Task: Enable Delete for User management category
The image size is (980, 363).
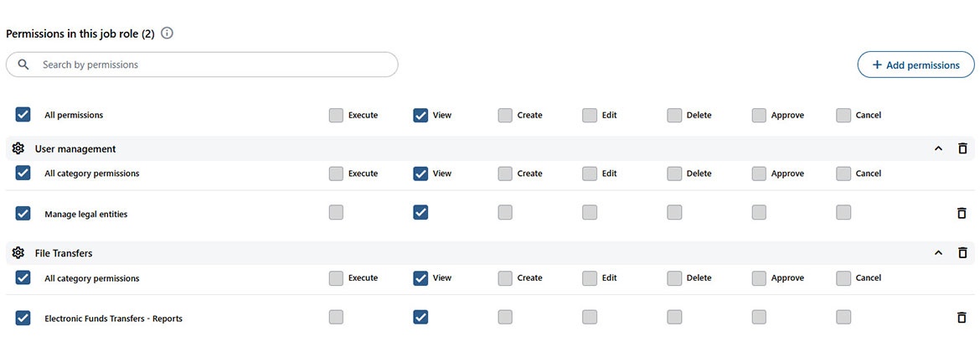Action: click(674, 174)
